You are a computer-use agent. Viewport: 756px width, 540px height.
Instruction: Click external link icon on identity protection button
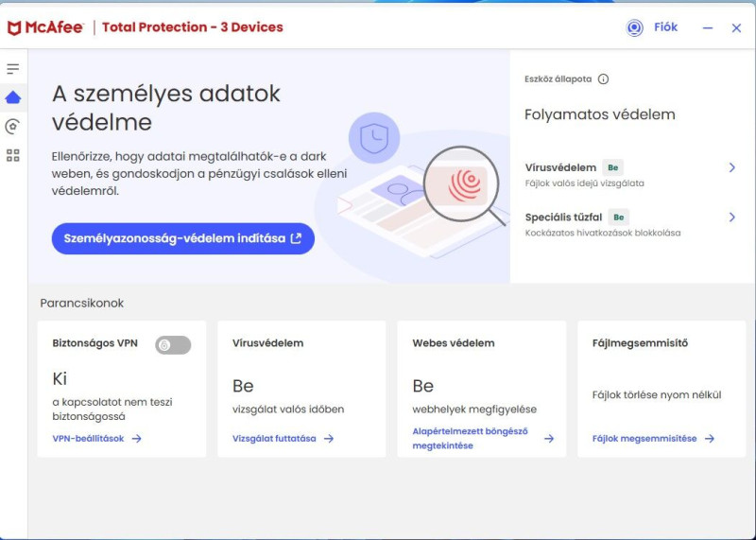point(296,238)
